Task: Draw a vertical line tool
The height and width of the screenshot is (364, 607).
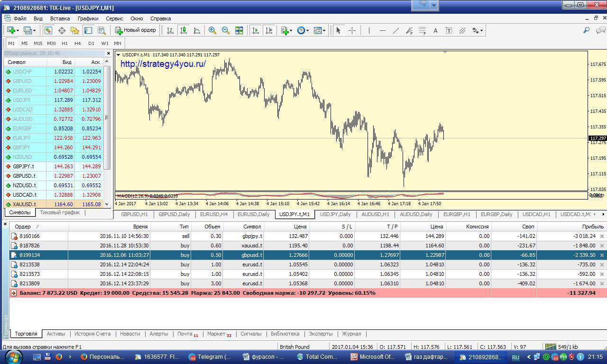Action: [x=369, y=30]
